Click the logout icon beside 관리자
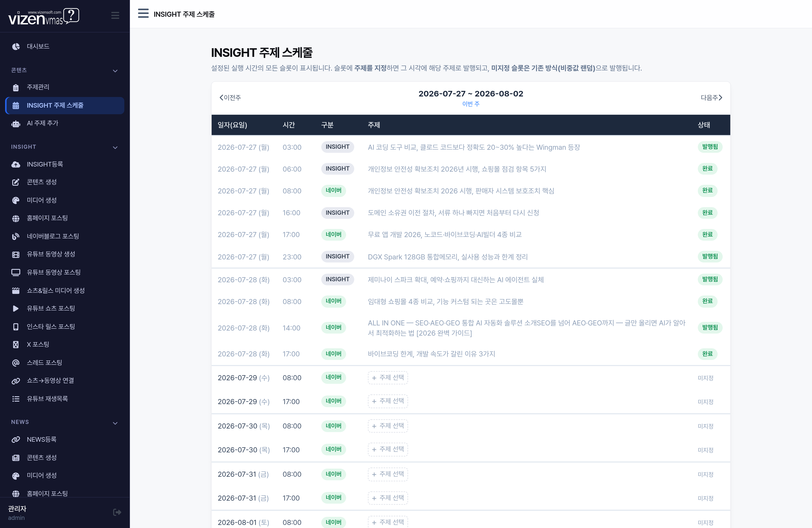 (117, 512)
